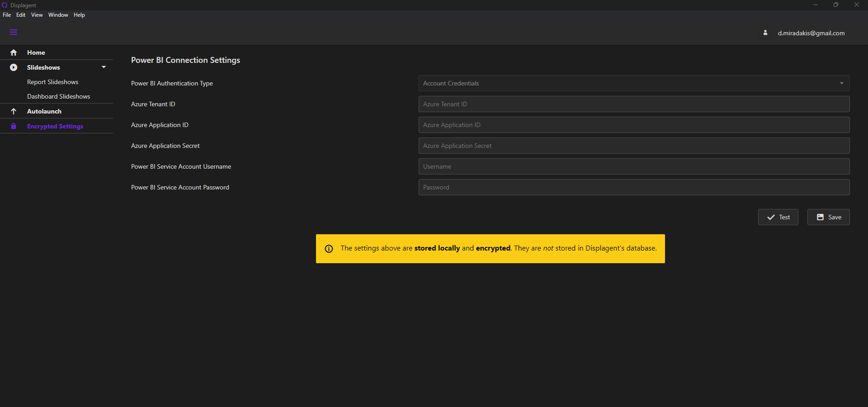The width and height of the screenshot is (868, 407).
Task: Click the info icon in yellow banner
Action: tap(329, 249)
